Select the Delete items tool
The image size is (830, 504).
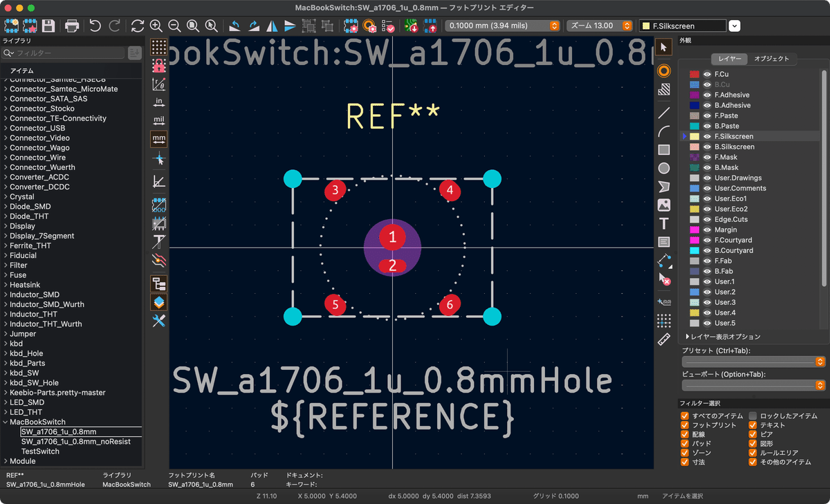664,279
